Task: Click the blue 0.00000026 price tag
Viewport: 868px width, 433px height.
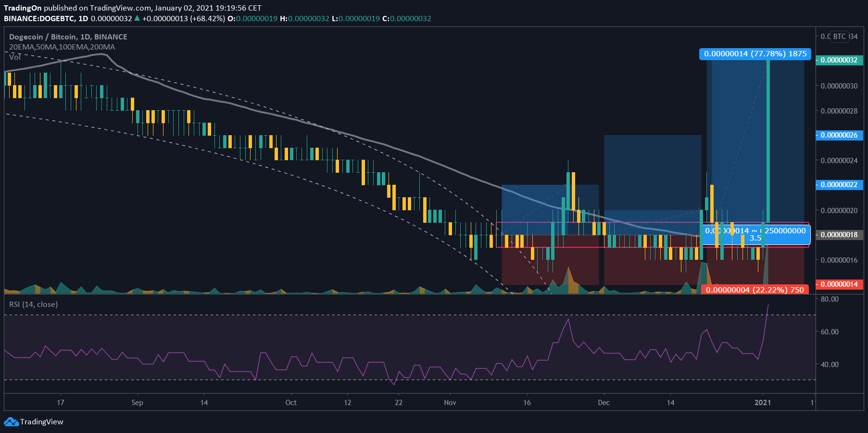Action: pyautogui.click(x=839, y=135)
